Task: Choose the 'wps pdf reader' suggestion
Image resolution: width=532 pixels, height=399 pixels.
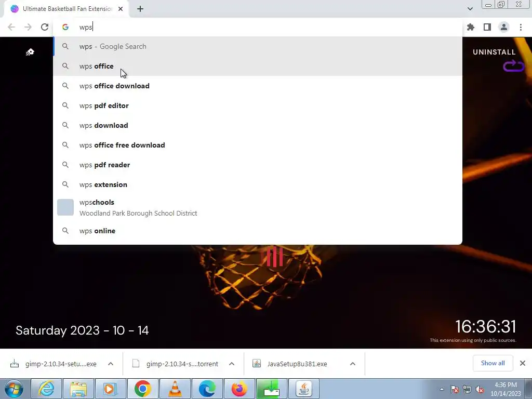Action: click(x=258, y=165)
